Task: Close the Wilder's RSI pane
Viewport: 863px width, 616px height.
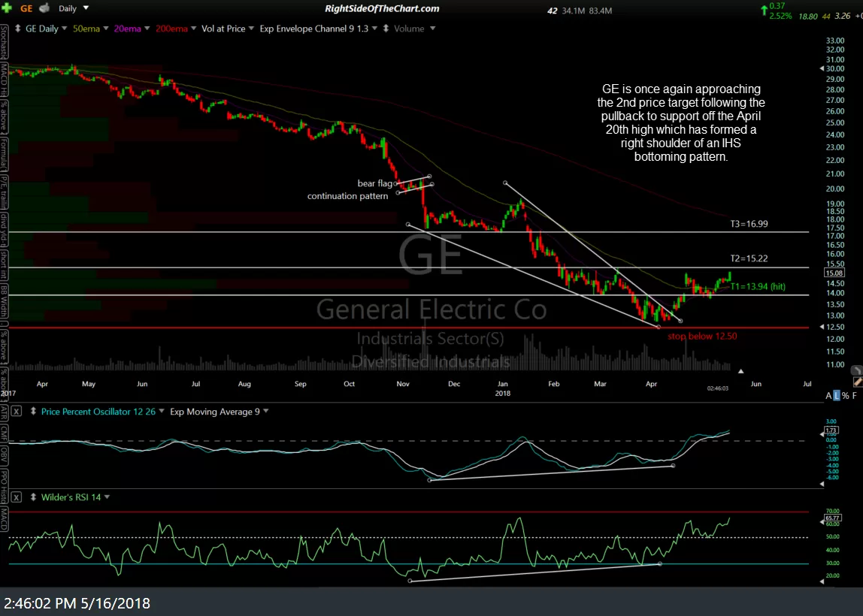Action: [17, 497]
